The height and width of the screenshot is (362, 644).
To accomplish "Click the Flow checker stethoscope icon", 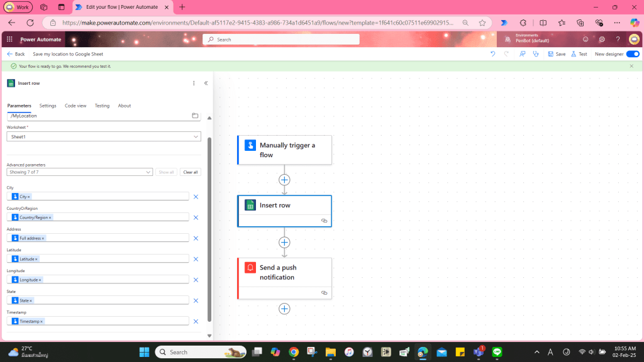I will pos(536,54).
